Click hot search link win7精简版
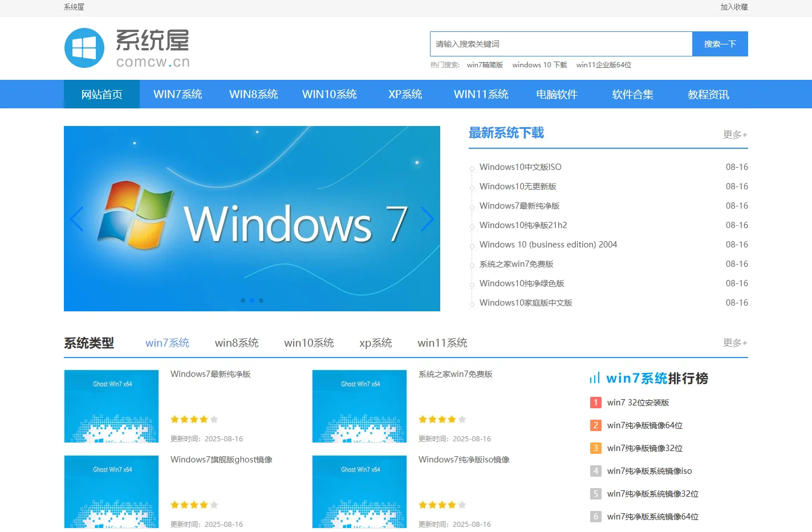Image resolution: width=812 pixels, height=532 pixels. 485,65
